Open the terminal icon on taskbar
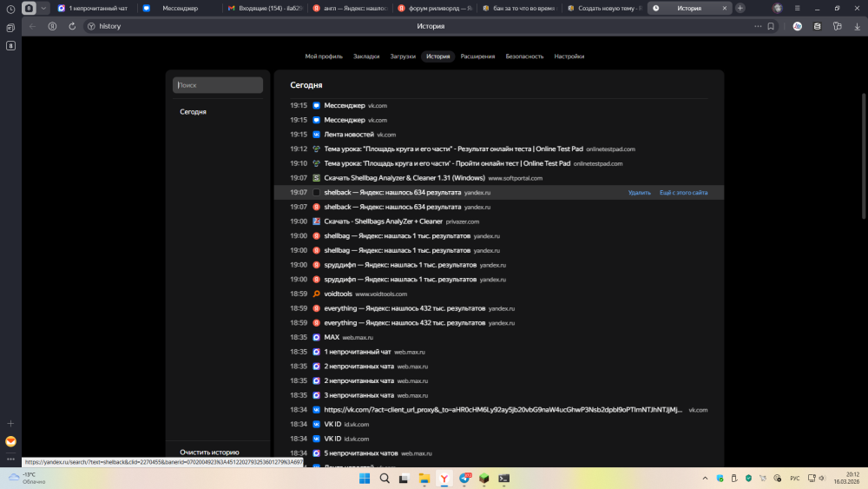868x489 pixels. click(x=503, y=479)
